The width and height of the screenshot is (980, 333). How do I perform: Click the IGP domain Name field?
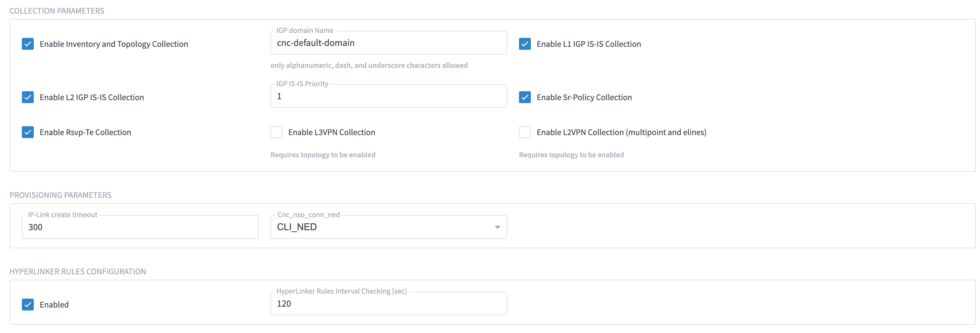pyautogui.click(x=389, y=43)
